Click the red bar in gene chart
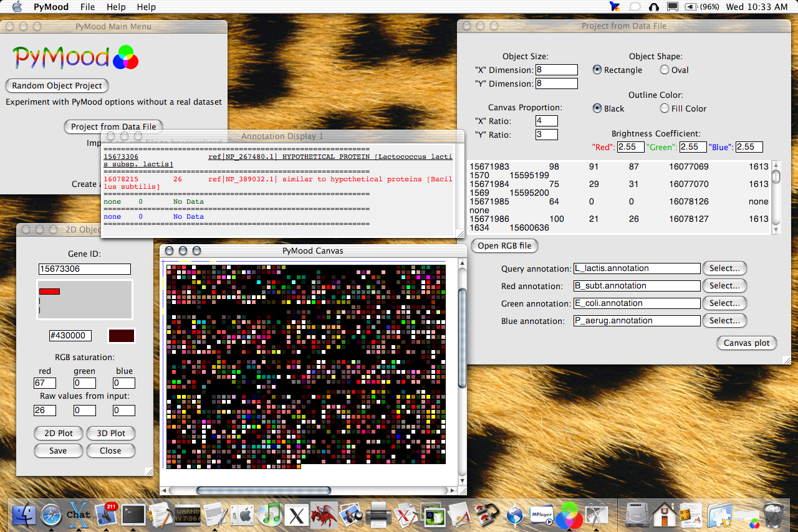 click(49, 291)
